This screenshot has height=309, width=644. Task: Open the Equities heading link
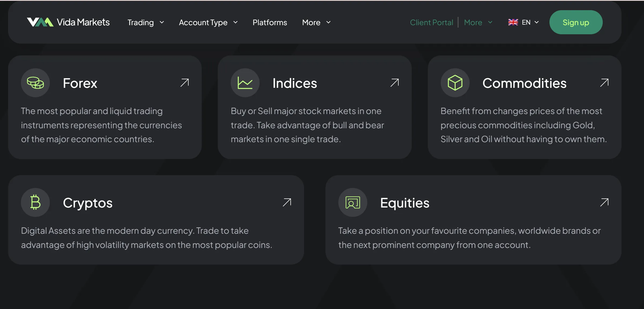coord(405,203)
